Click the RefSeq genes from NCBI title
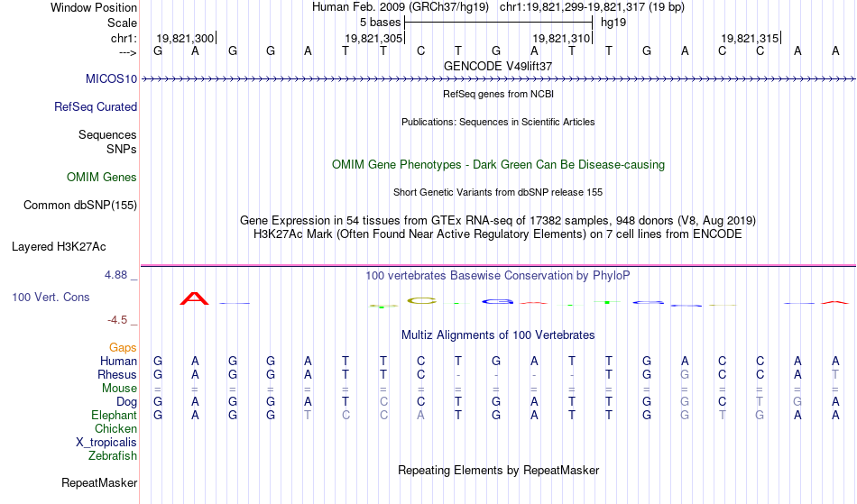The height and width of the screenshot is (504, 857). [499, 94]
